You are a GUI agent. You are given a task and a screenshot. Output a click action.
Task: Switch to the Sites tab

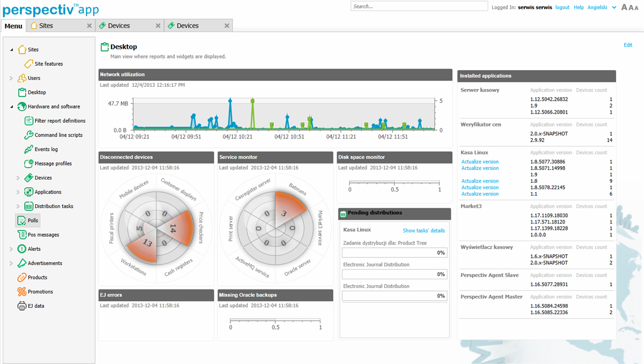coord(61,26)
